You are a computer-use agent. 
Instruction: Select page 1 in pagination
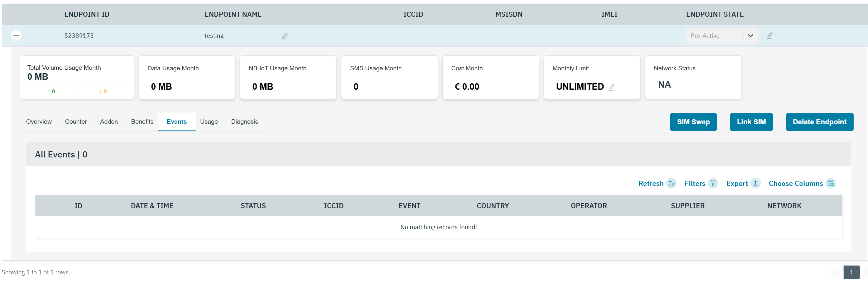(x=851, y=272)
